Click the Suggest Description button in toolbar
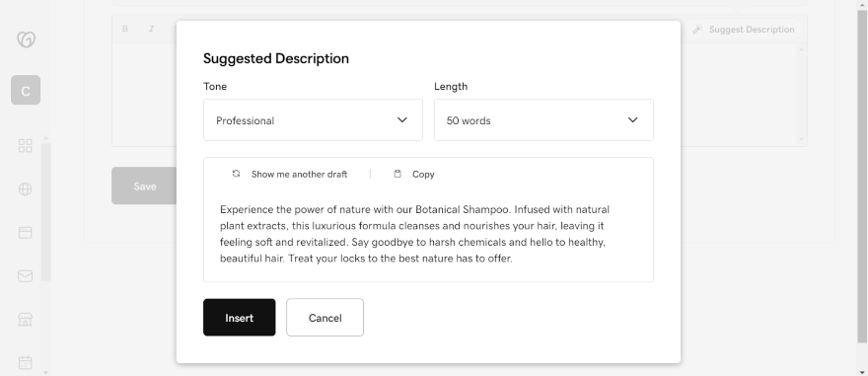Viewport: 868px width, 376px height. click(744, 30)
